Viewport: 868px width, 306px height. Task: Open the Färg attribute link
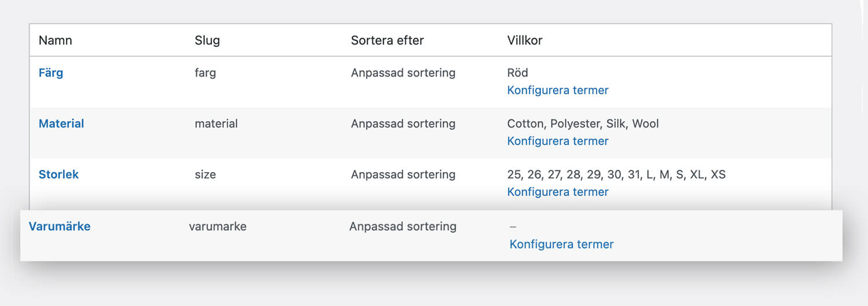click(x=51, y=73)
